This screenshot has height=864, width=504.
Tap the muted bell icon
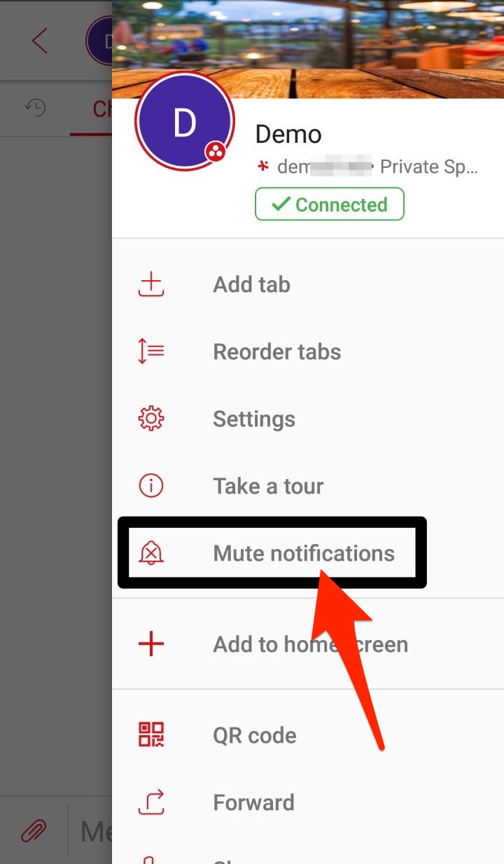[x=151, y=553]
